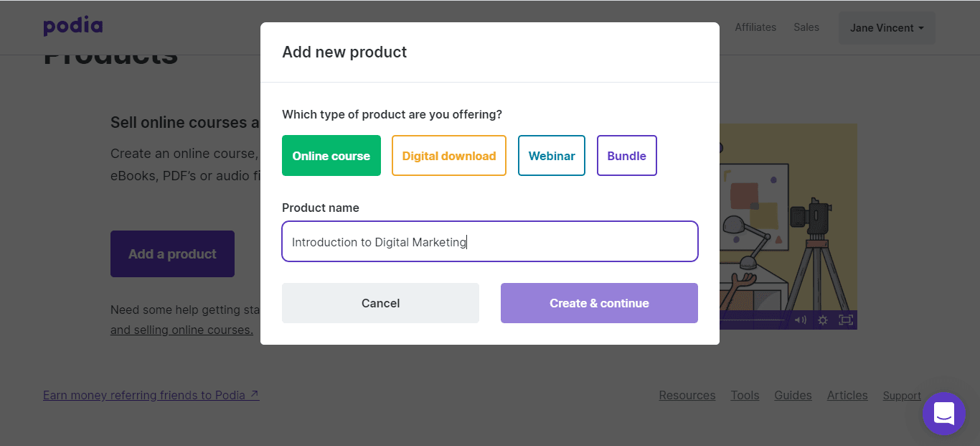Open the Sales menu item
Viewport: 980px width, 446px height.
click(806, 27)
